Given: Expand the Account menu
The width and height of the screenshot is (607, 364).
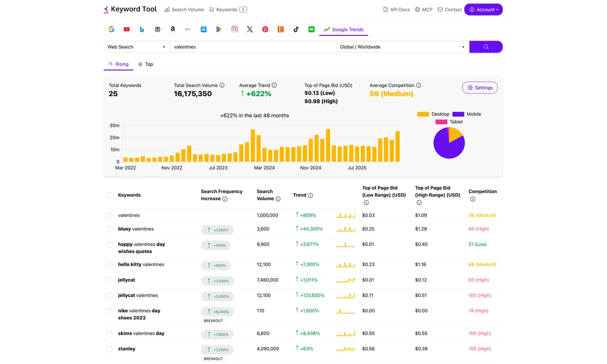Looking at the screenshot, I should 484,10.
